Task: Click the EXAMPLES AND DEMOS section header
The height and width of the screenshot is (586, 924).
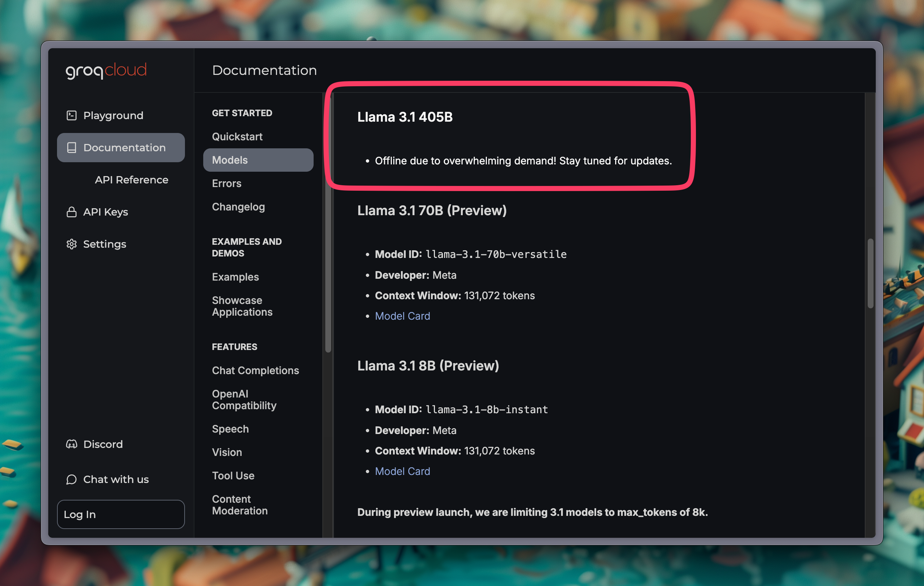Action: (247, 247)
